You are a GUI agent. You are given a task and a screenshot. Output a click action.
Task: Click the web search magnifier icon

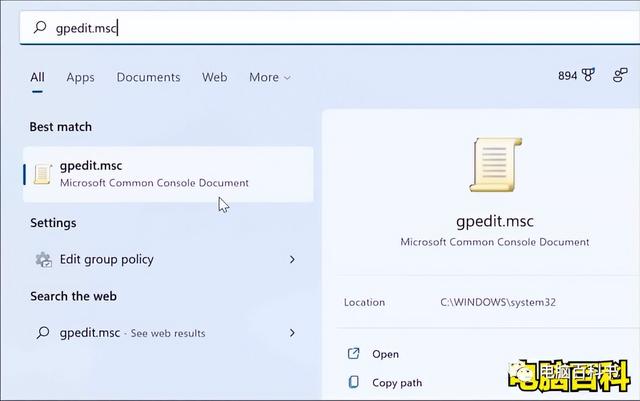coord(43,333)
